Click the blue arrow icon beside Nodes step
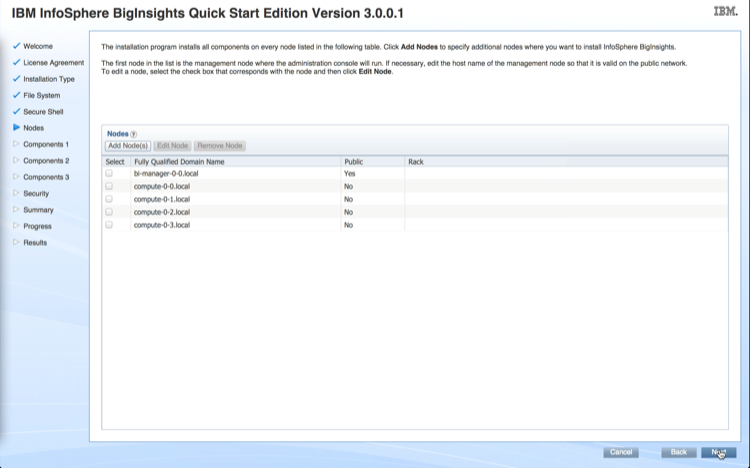 pyautogui.click(x=17, y=127)
